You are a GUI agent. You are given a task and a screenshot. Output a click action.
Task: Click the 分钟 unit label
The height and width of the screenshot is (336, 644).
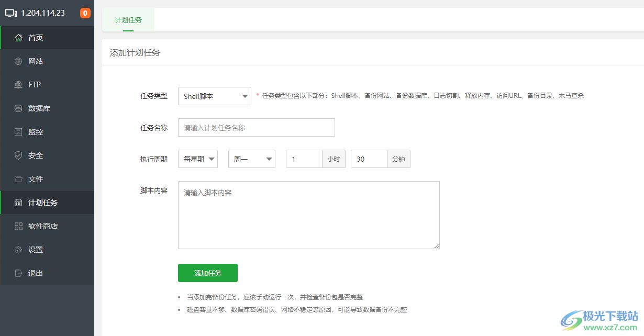click(x=398, y=159)
